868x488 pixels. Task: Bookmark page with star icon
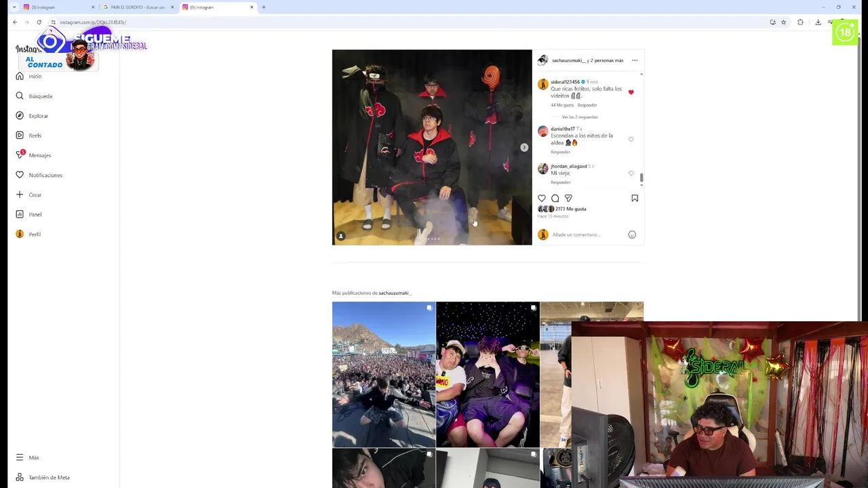(783, 22)
